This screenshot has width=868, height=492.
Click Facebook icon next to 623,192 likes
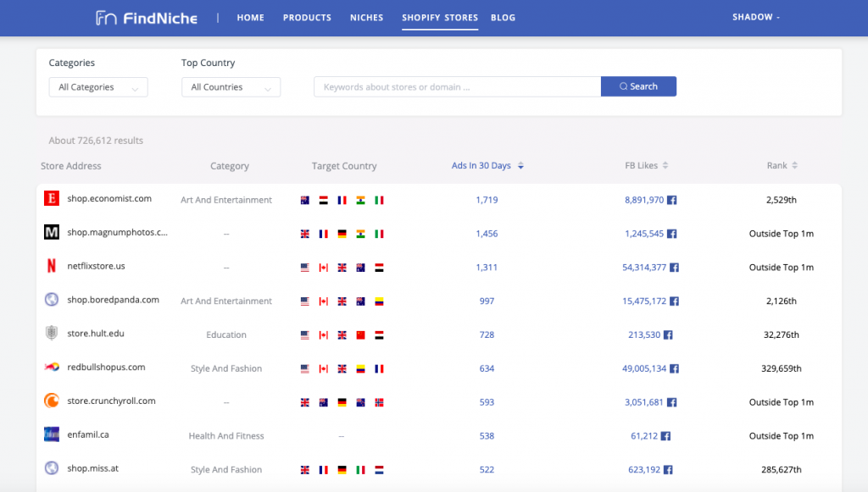668,470
